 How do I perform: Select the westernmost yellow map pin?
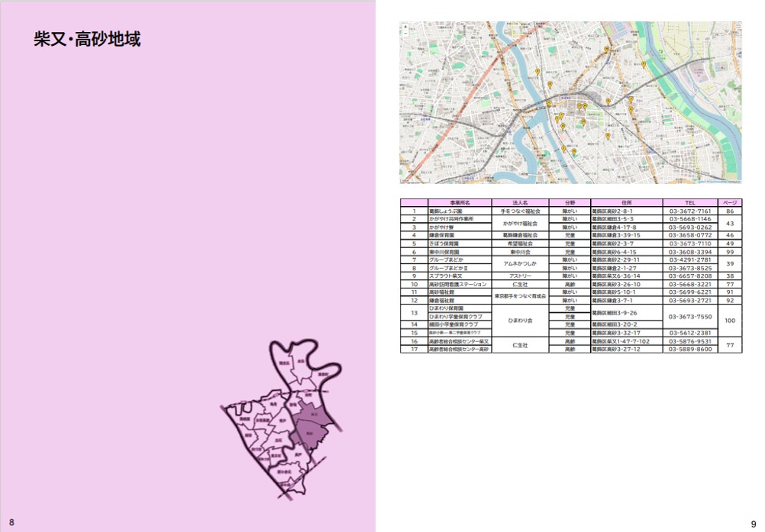tap(538, 72)
